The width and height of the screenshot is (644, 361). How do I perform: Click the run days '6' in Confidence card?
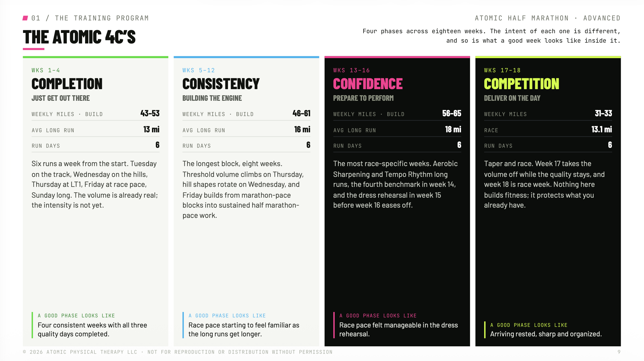(x=459, y=145)
